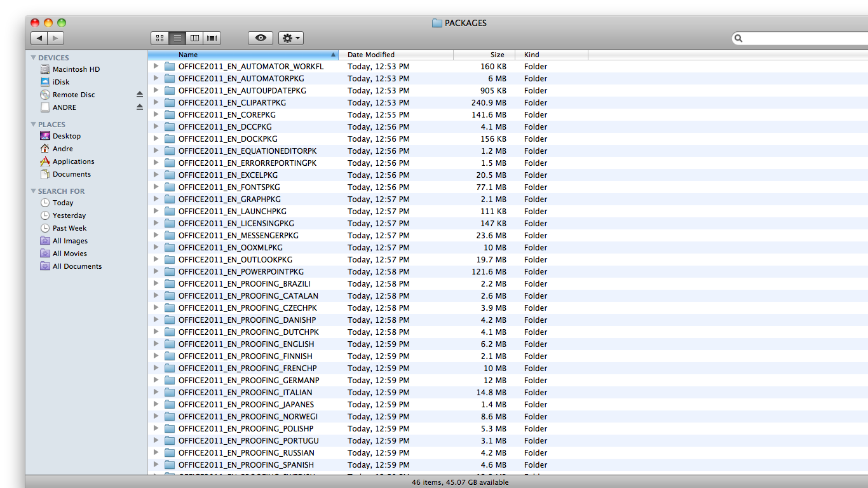Click the 240.9 MB size value
868x488 pixels.
point(489,103)
